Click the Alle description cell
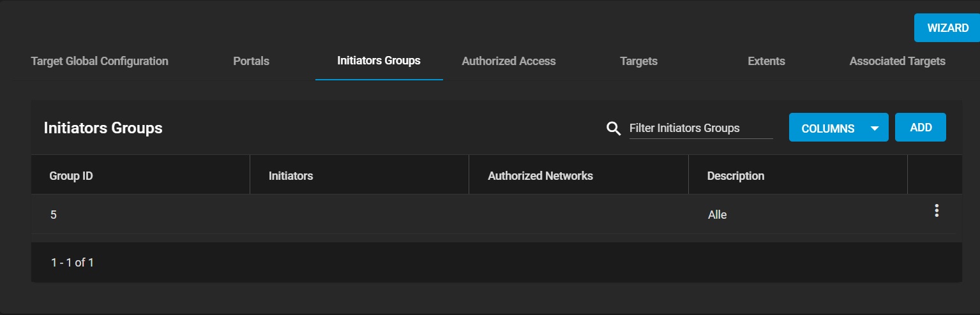Viewport: 980px width, 315px height. coord(718,215)
